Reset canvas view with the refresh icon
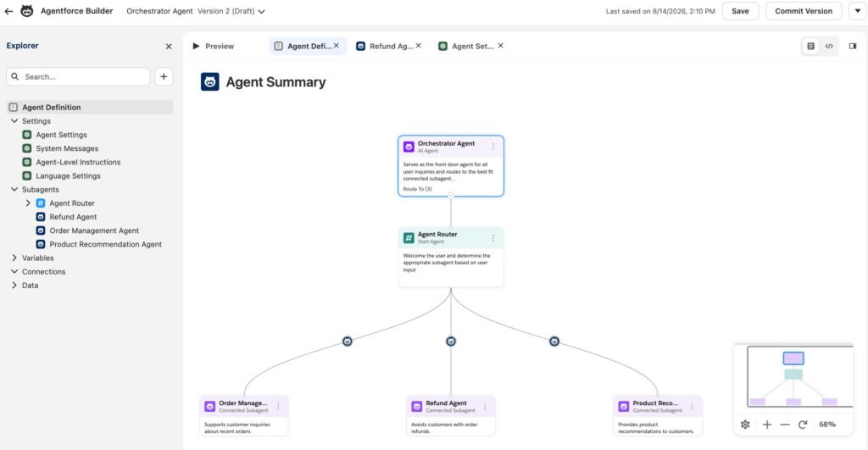Image resolution: width=868 pixels, height=450 pixels. pos(803,425)
